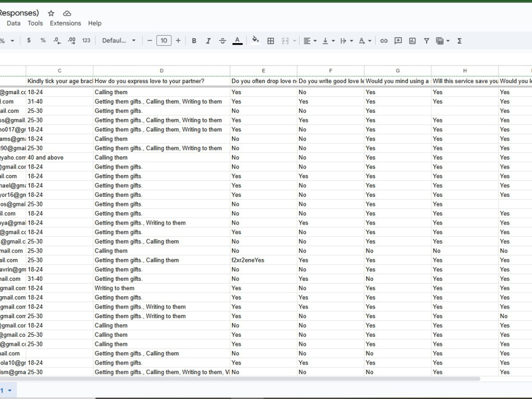
Task: Format selected cells as percent
Action: point(43,40)
